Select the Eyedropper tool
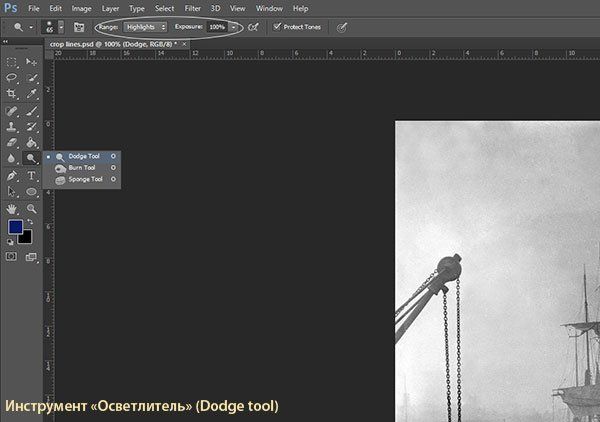Viewport: 600px width, 422px height. point(31,94)
